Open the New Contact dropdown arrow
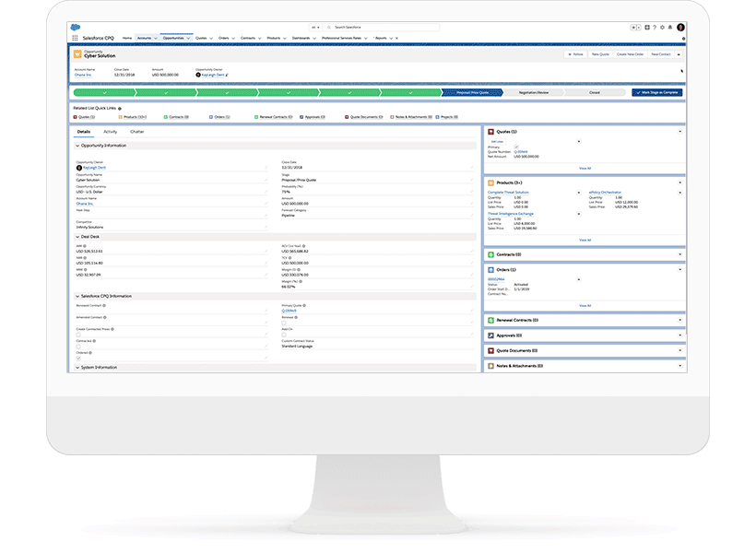756x553 pixels. tap(679, 55)
